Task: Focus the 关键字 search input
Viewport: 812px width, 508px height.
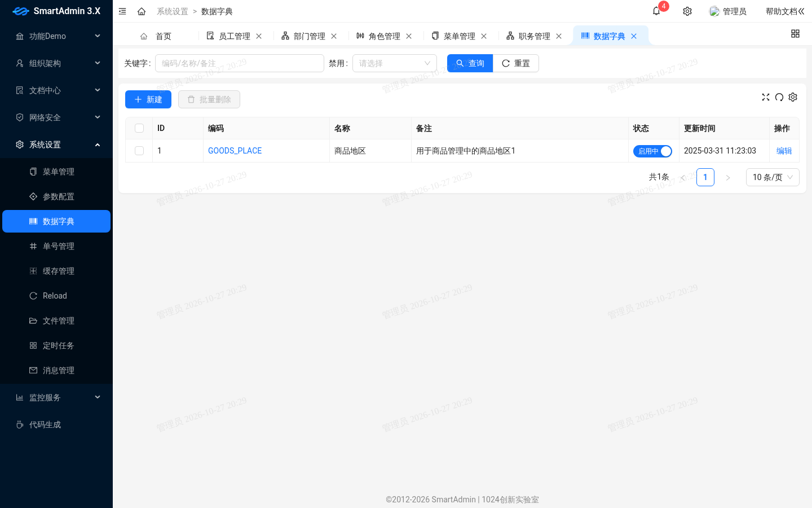Action: [240, 63]
